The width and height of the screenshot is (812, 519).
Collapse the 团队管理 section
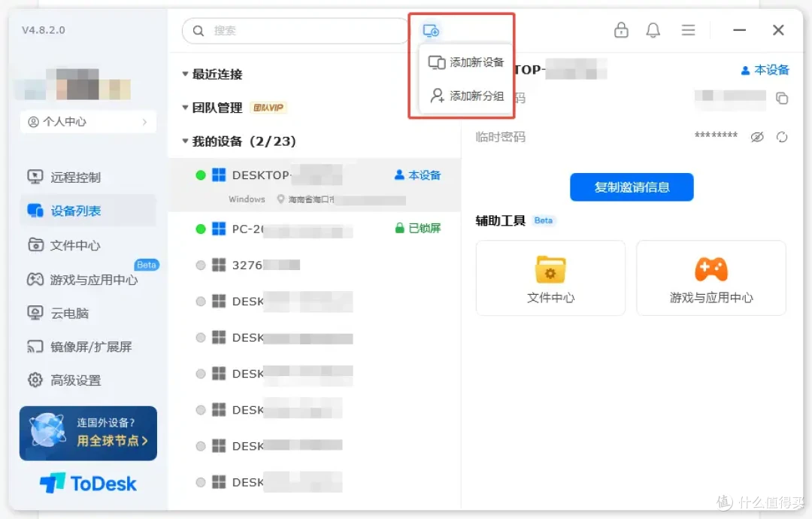coord(185,108)
